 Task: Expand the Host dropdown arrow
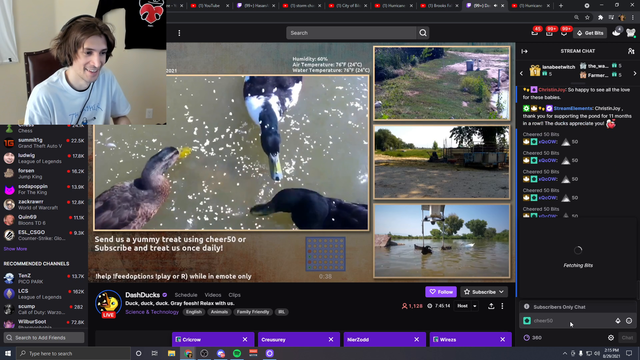coord(475,306)
